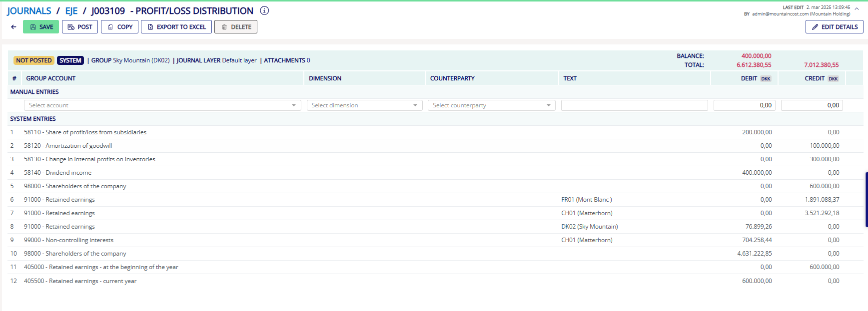This screenshot has width=868, height=311.
Task: Click FR01 (Mont Blanc) text cell
Action: [x=587, y=200]
